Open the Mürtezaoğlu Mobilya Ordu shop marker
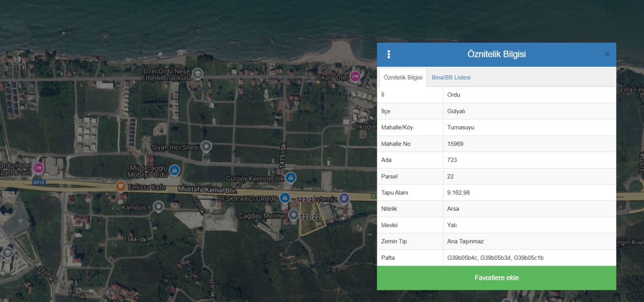 pos(174,171)
